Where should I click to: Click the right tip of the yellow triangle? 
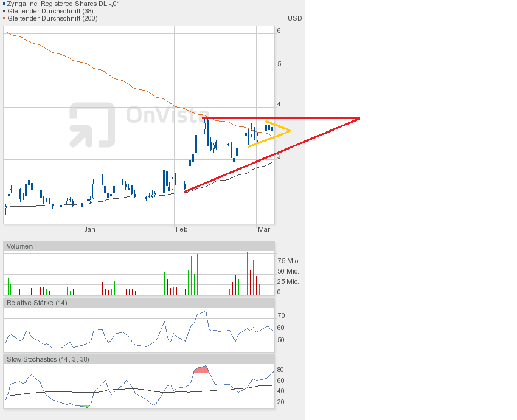click(x=289, y=130)
